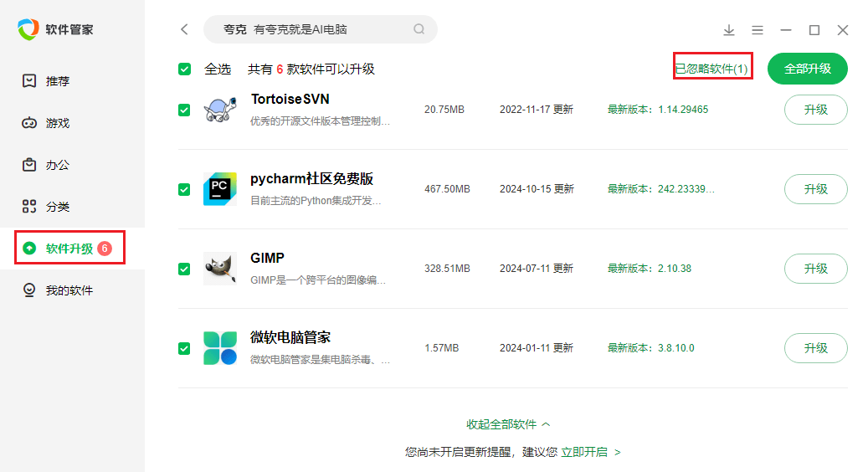Click the 优秀的开源文件版本管理控制… description
The width and height of the screenshot is (868, 472).
point(320,121)
